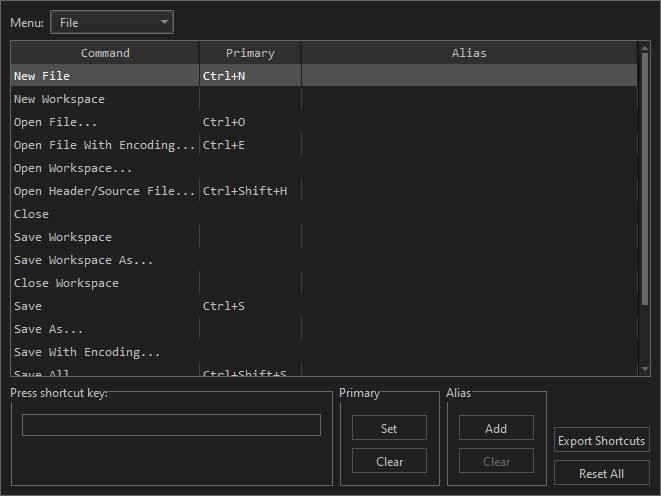Select the New File command row

pos(324,76)
